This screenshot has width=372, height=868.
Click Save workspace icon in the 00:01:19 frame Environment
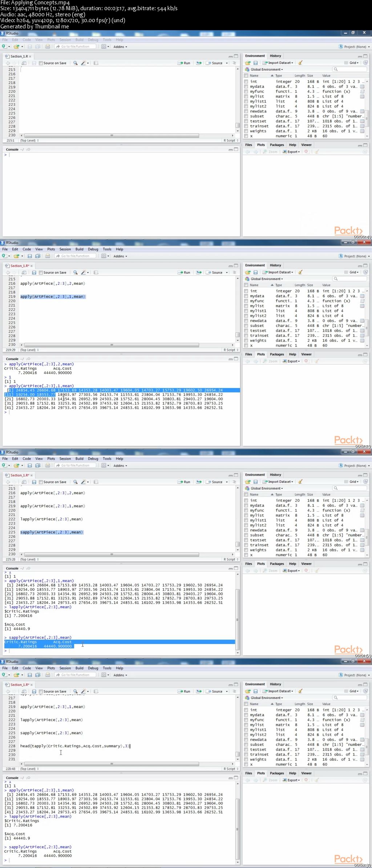click(x=255, y=272)
